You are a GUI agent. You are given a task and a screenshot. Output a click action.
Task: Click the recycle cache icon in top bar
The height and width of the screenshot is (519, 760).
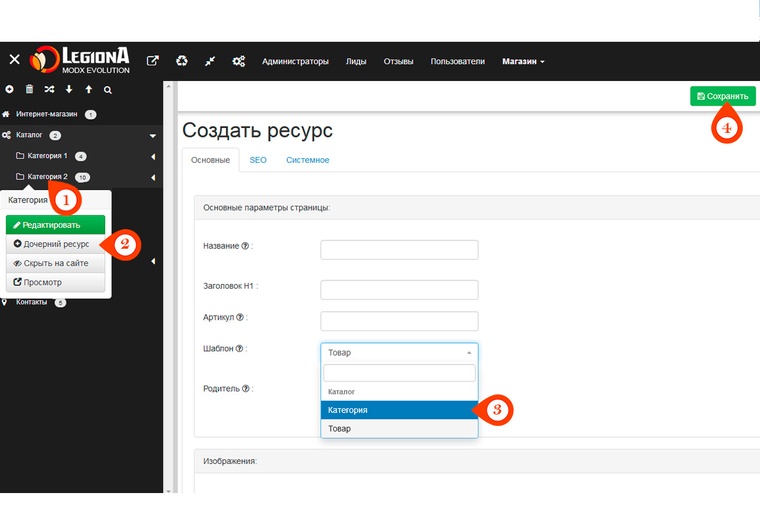click(182, 61)
